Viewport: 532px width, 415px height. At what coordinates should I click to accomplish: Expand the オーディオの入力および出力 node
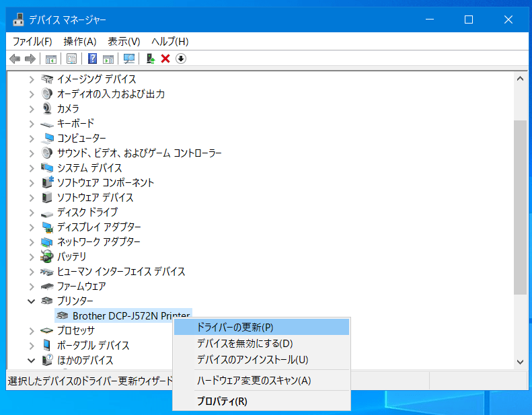coord(32,94)
